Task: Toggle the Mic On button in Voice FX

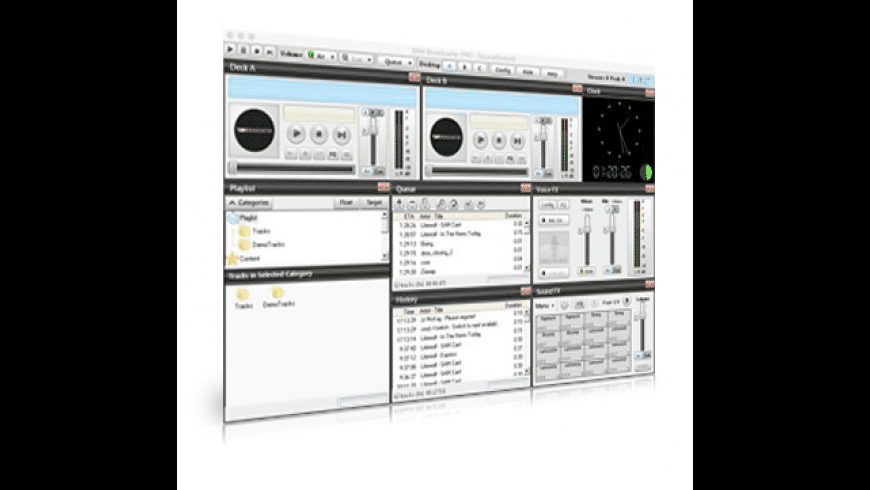Action: (x=553, y=220)
